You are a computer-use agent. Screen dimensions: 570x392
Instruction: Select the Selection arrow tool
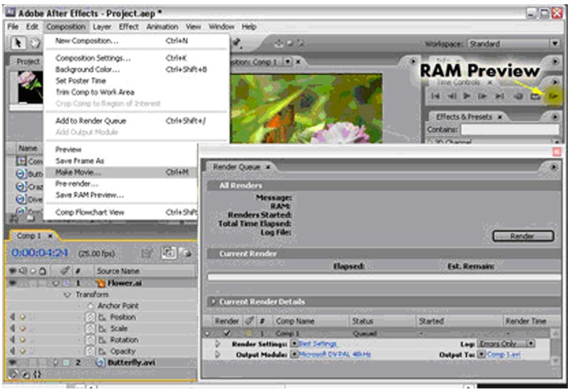17,43
